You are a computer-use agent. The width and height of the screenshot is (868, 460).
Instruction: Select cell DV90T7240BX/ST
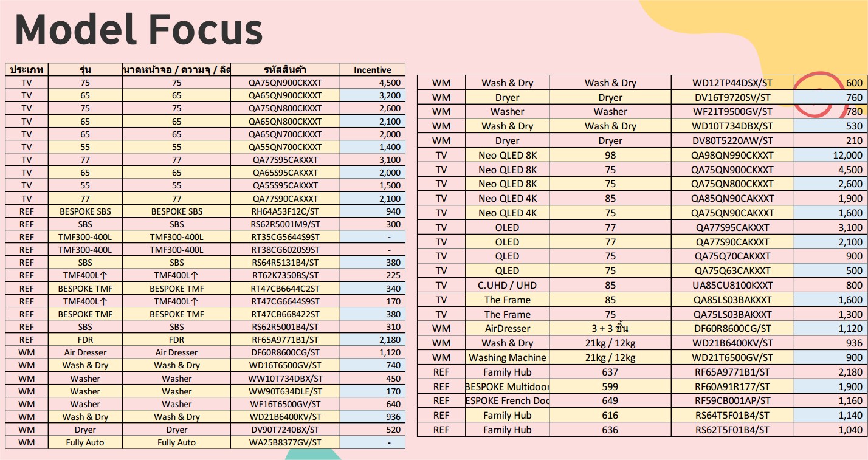(x=284, y=430)
